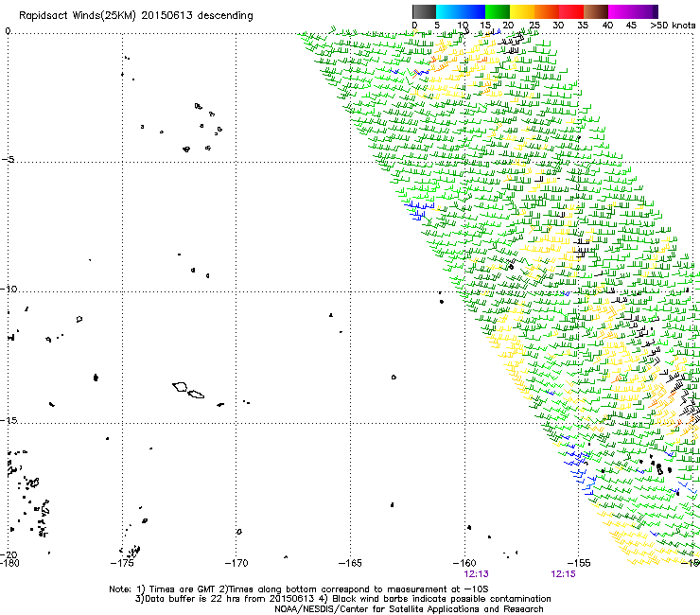700x615 pixels.
Task: Click the '-175' longitude axis label
Action: [122, 563]
